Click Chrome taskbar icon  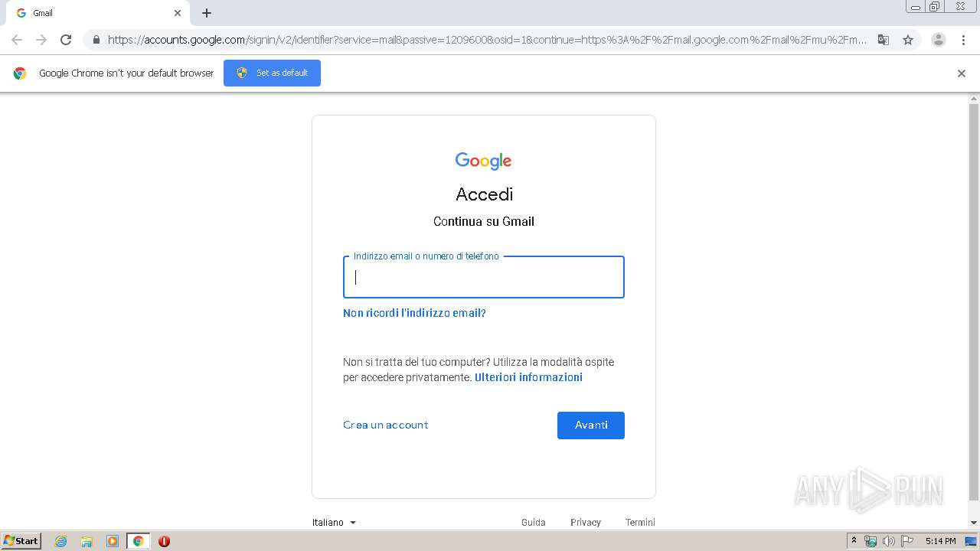(x=138, y=541)
